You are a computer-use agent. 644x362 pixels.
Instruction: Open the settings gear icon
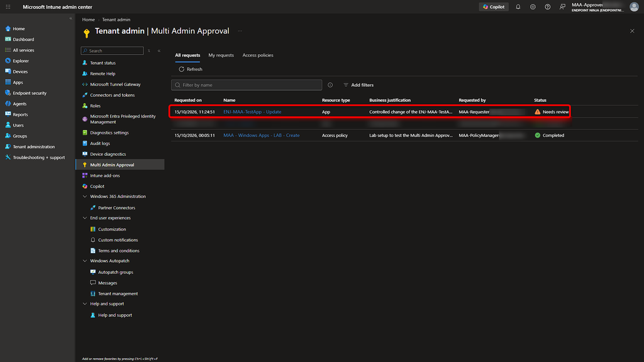coord(533,7)
